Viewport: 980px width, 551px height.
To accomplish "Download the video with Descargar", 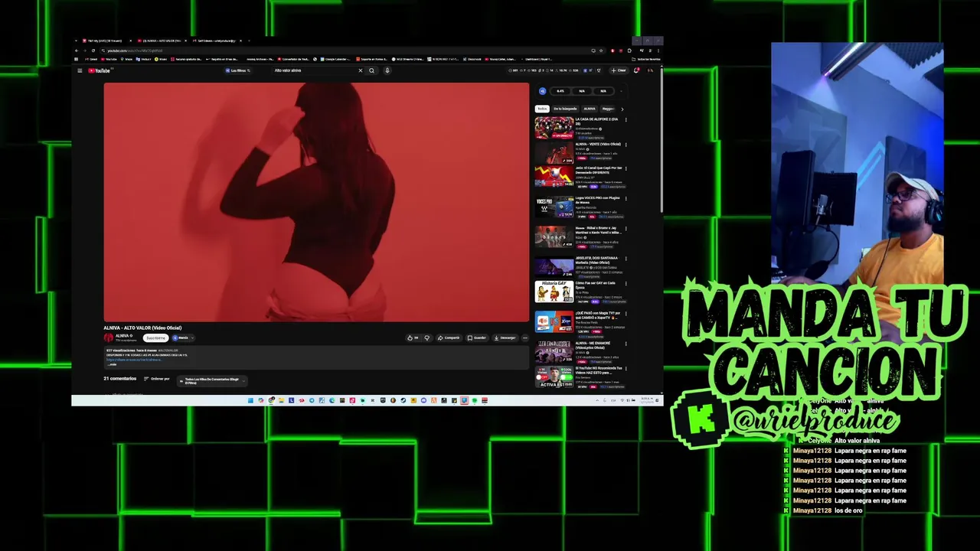I will pyautogui.click(x=505, y=337).
